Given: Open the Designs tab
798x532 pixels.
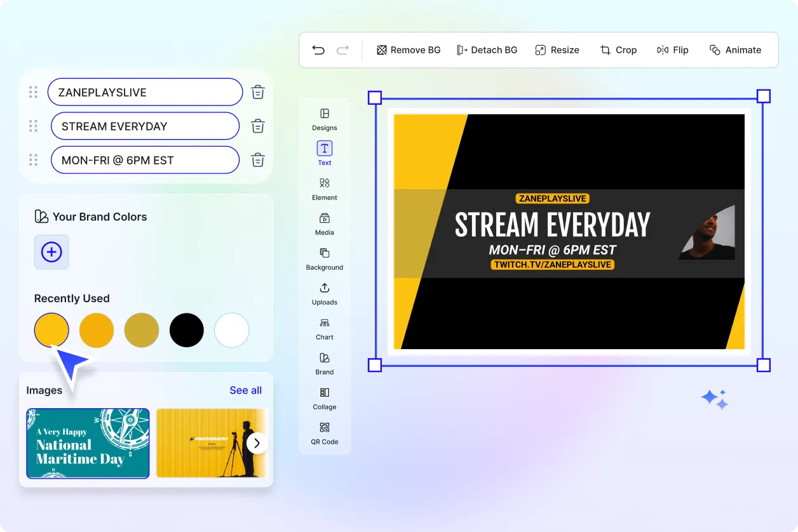Looking at the screenshot, I should (x=324, y=119).
